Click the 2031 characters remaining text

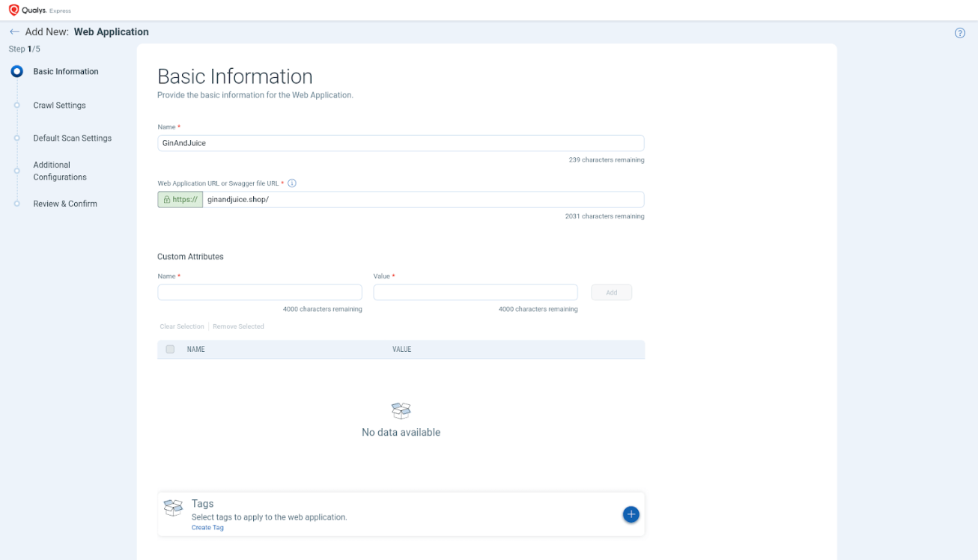605,216
